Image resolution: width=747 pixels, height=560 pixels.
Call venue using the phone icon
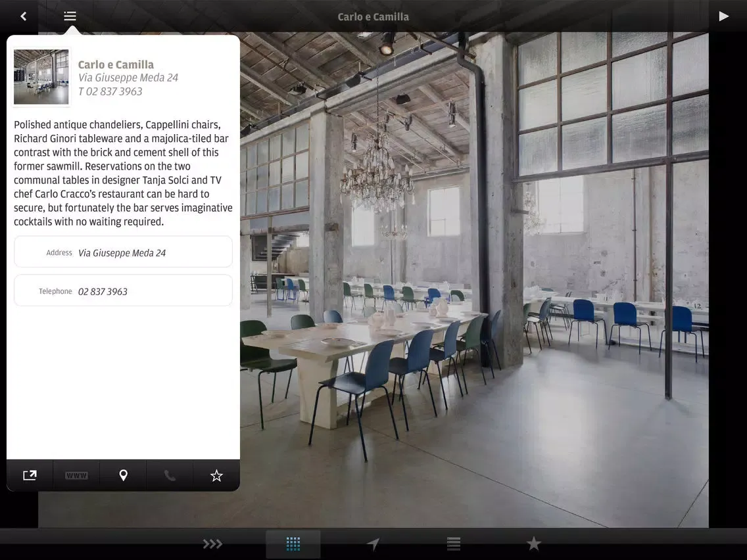click(170, 475)
